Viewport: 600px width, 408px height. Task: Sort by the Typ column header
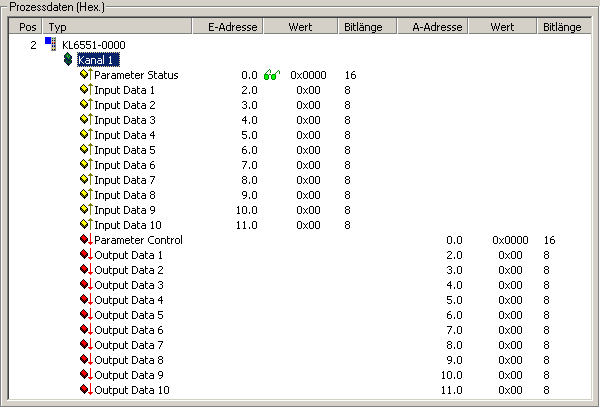[x=117, y=27]
